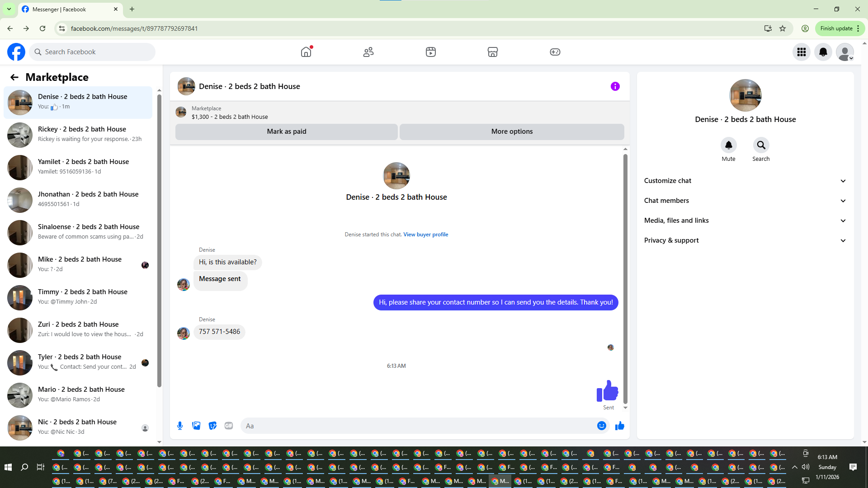
Task: Click the browser address bar URL
Action: pyautogui.click(x=134, y=28)
